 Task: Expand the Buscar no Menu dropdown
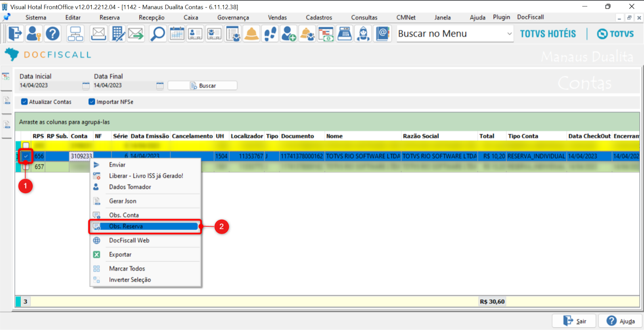tap(509, 34)
